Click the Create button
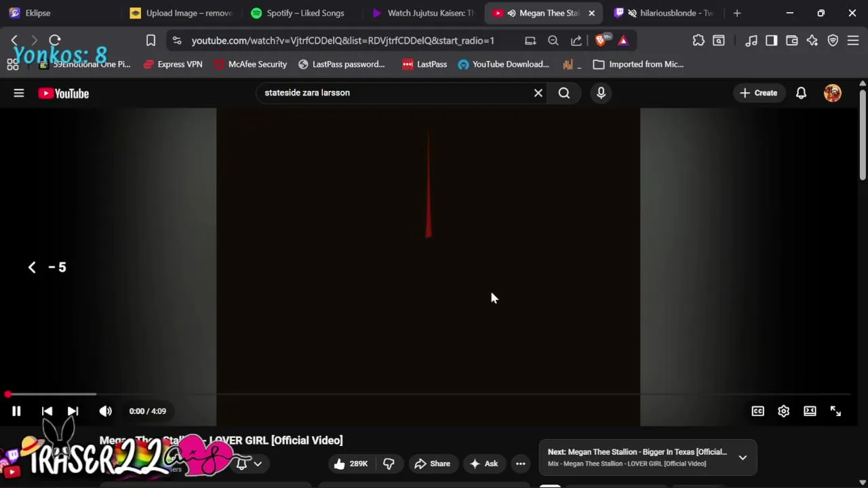This screenshot has height=488, width=868. (759, 93)
